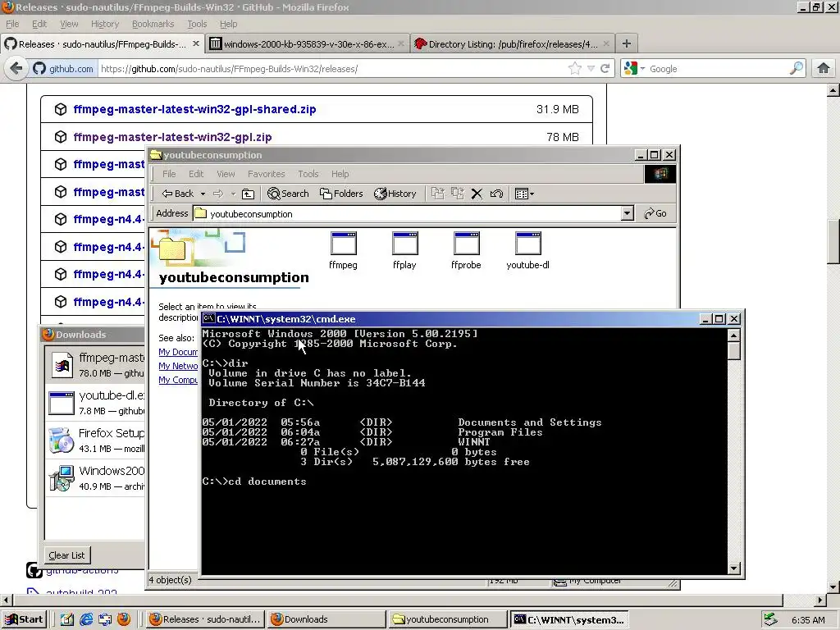The height and width of the screenshot is (630, 840).
Task: Reload the page in Firefox
Action: point(605,69)
